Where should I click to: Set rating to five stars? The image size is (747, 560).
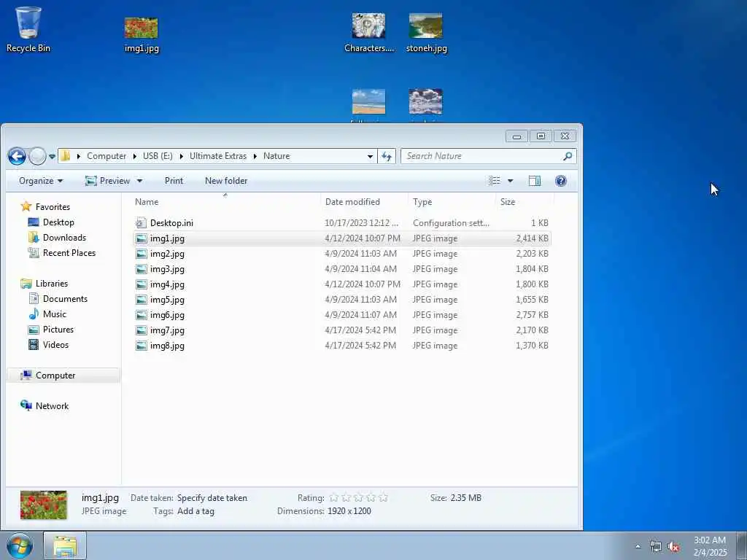(383, 498)
